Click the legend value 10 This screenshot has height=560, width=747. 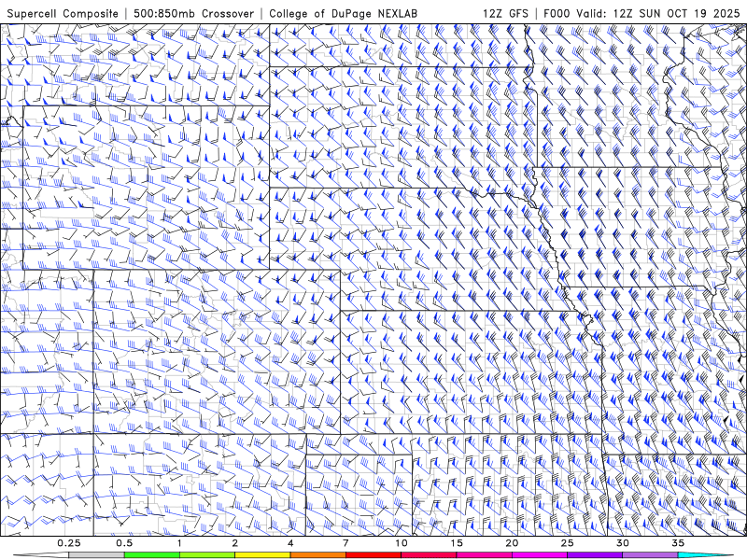pyautogui.click(x=402, y=543)
